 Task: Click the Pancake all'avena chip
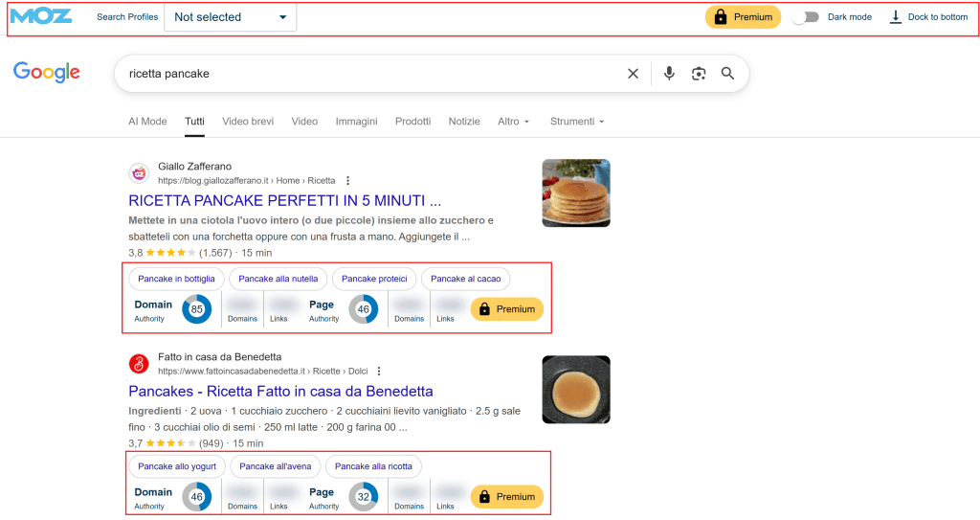click(x=275, y=466)
